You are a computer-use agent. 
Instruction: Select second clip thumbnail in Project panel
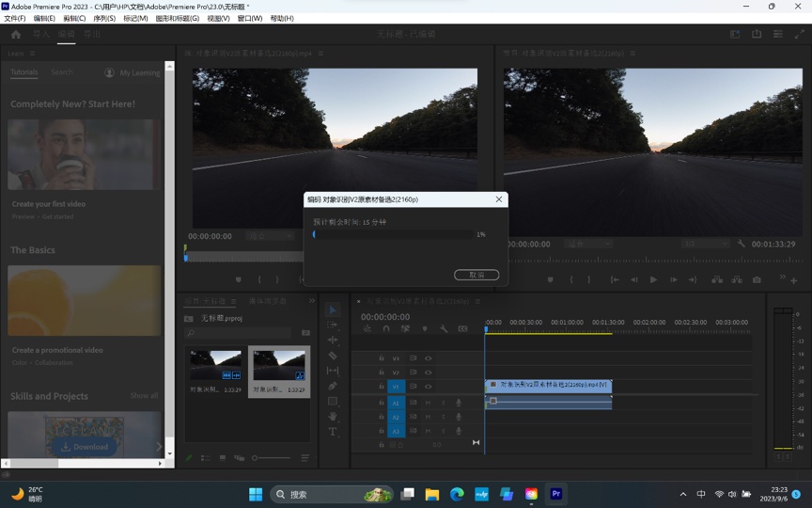279,372
